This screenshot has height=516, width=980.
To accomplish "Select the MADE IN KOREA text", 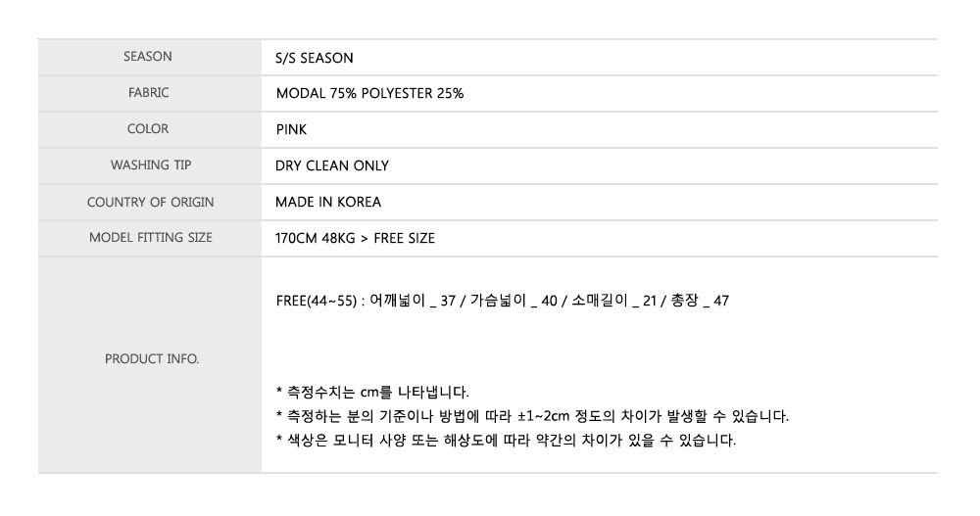I will tap(328, 203).
